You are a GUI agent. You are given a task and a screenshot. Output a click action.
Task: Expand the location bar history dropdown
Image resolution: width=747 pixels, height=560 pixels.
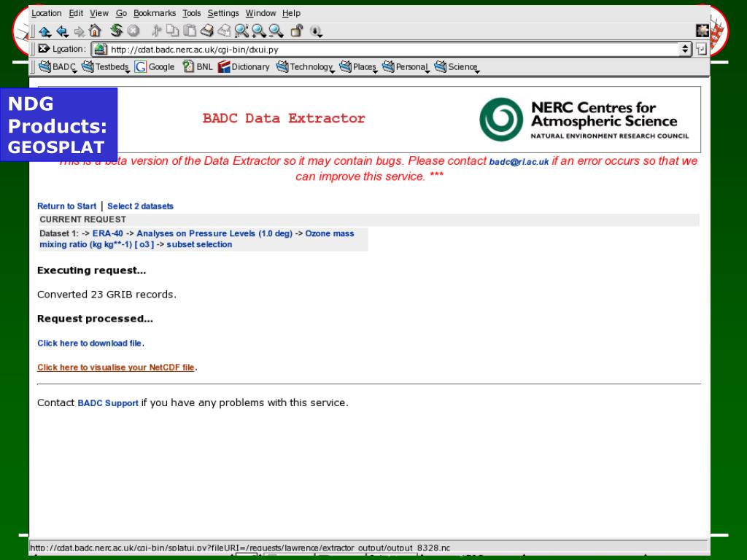(x=686, y=50)
